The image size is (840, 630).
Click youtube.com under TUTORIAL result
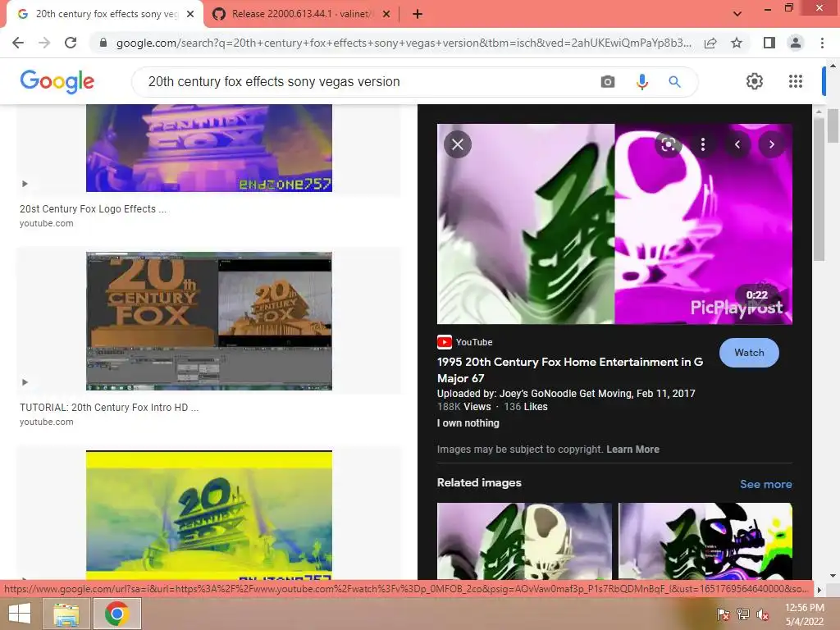[x=47, y=422]
